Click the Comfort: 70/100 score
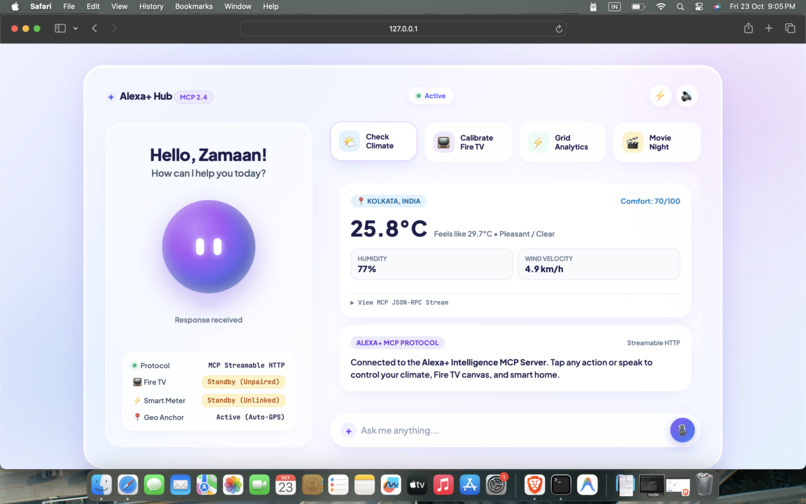Screen dimensions: 806x504 650,201
